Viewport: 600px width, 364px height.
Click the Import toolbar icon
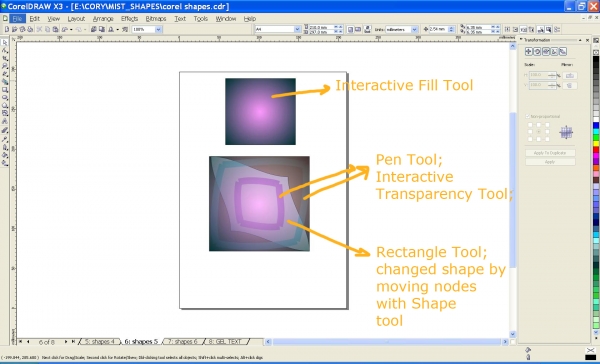click(93, 29)
